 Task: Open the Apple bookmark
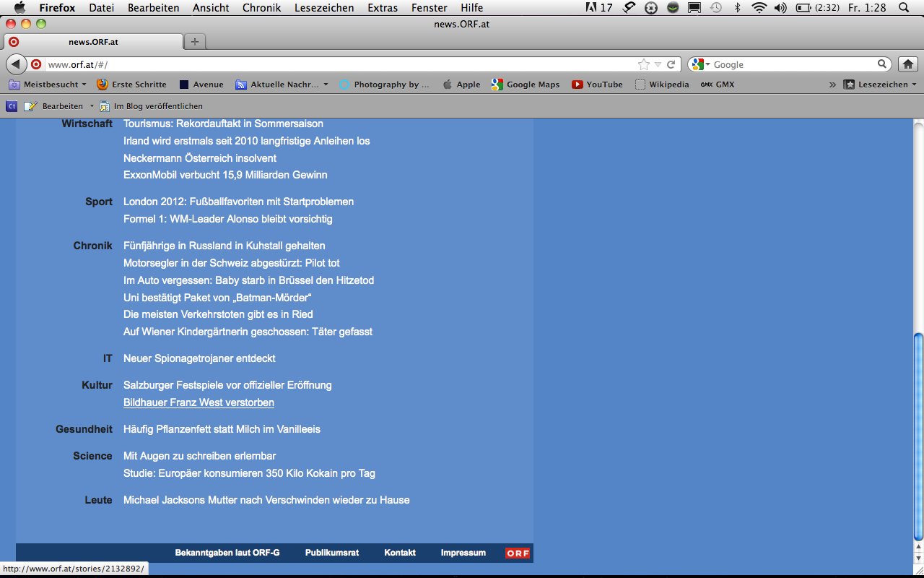tap(461, 85)
